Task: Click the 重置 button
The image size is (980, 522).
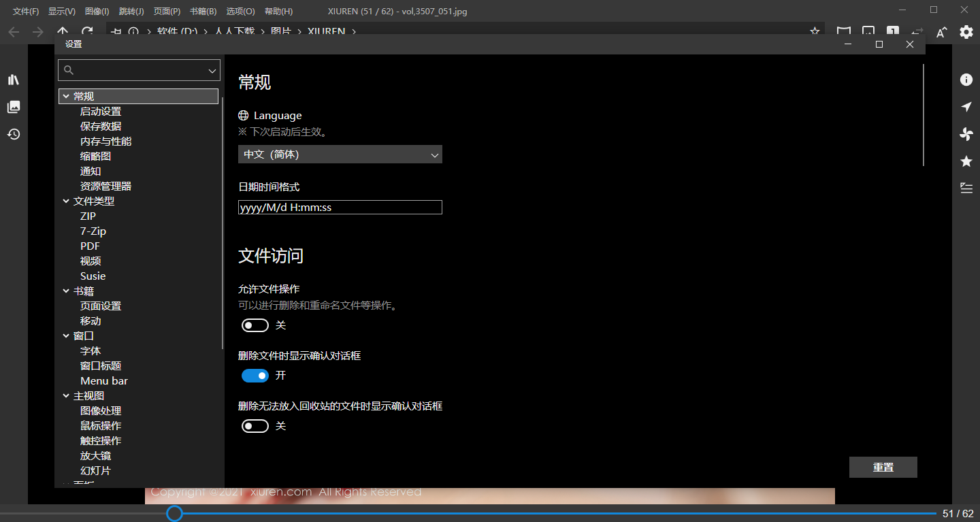Action: click(x=883, y=467)
